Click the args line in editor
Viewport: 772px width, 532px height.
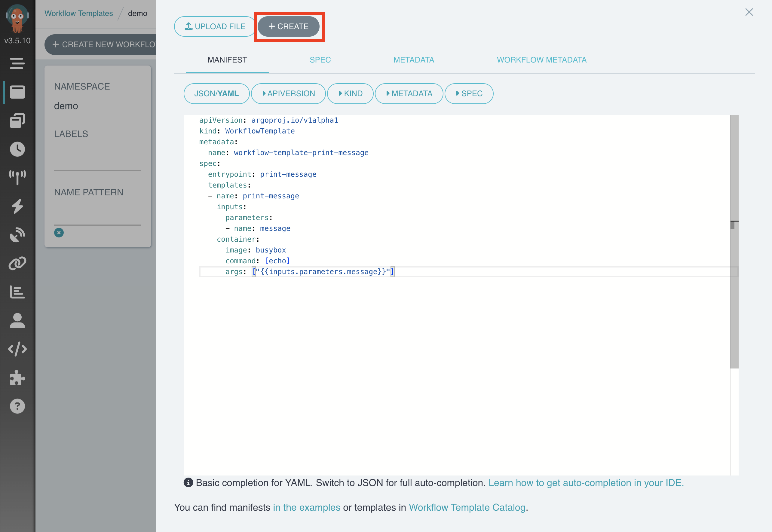(310, 272)
